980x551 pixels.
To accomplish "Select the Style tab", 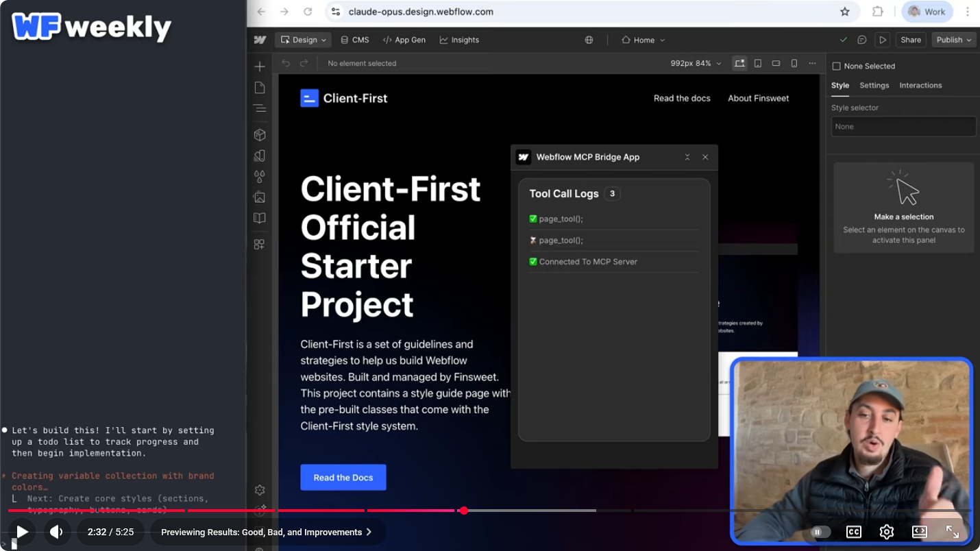I will coord(840,86).
